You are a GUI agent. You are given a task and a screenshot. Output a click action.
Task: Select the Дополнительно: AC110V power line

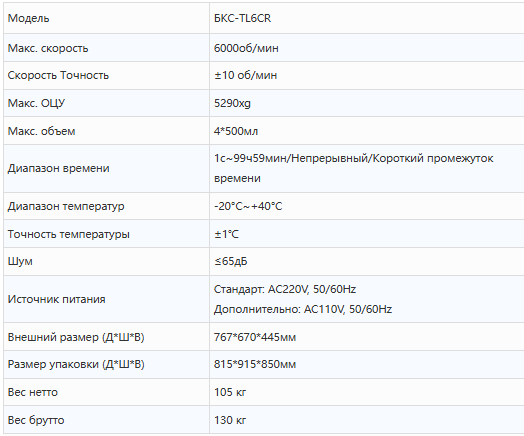coord(303,309)
